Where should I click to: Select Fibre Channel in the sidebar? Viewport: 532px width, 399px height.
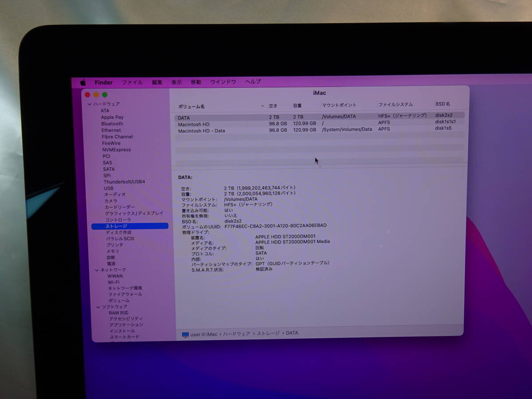pos(117,137)
